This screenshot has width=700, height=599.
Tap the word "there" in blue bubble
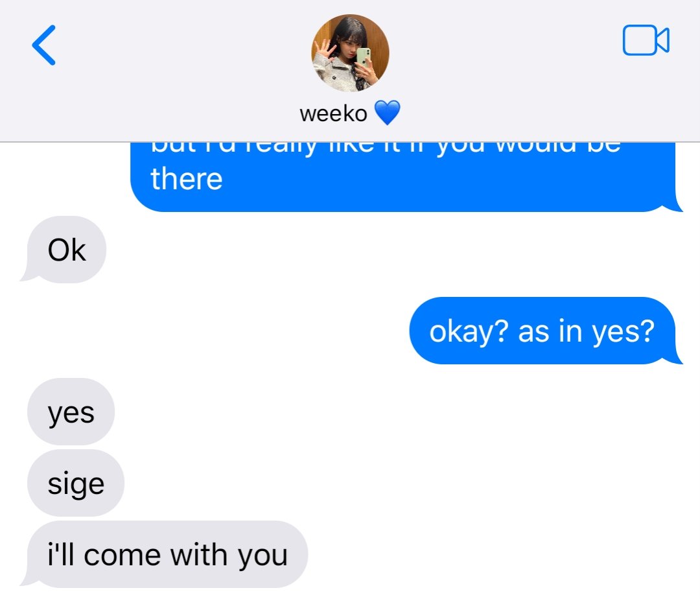187,179
